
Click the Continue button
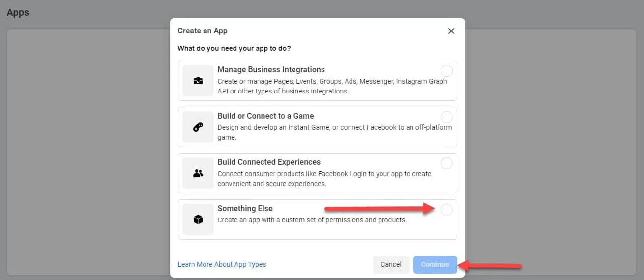pyautogui.click(x=435, y=264)
